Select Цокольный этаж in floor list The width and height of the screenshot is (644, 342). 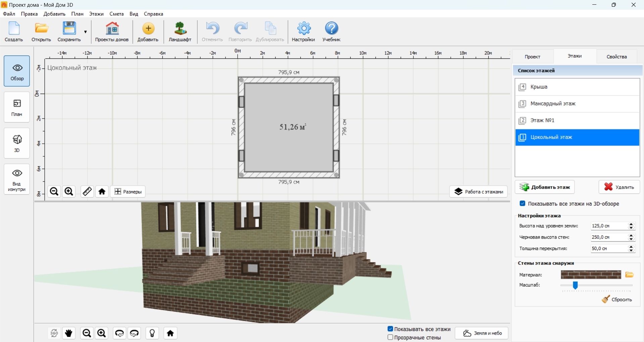[x=577, y=137]
